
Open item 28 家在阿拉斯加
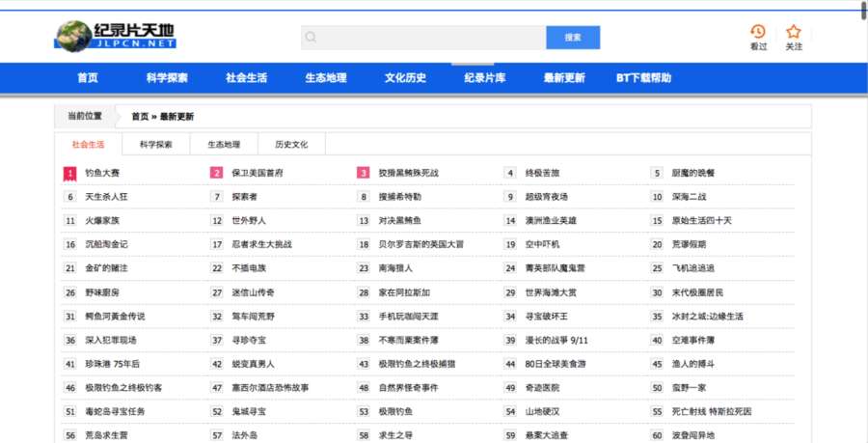(x=405, y=292)
